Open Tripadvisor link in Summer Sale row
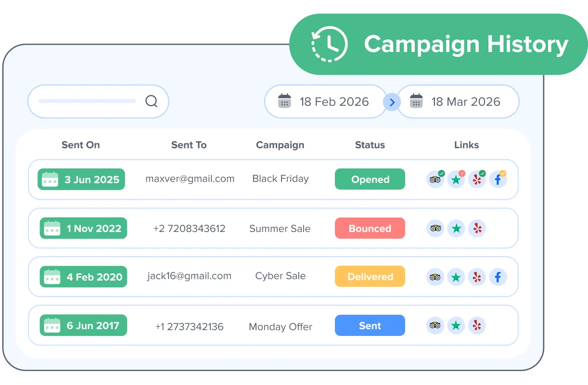 click(435, 228)
